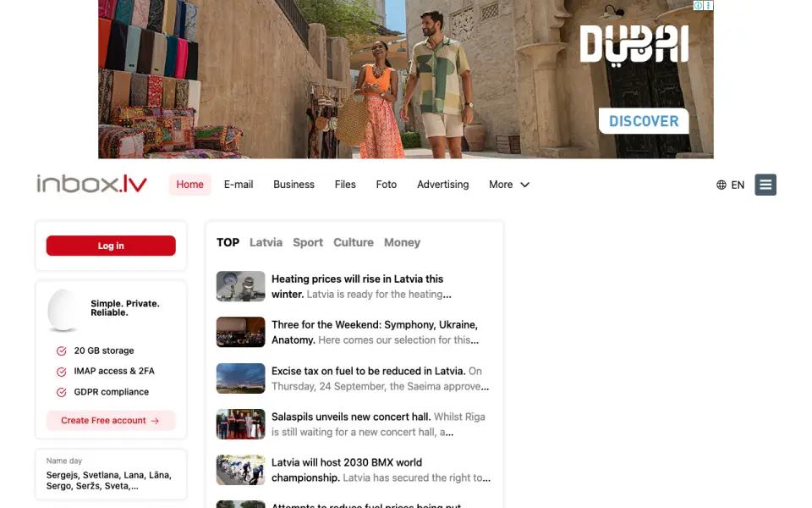Read the excise tax on fuel article
The image size is (812, 508).
[380, 378]
